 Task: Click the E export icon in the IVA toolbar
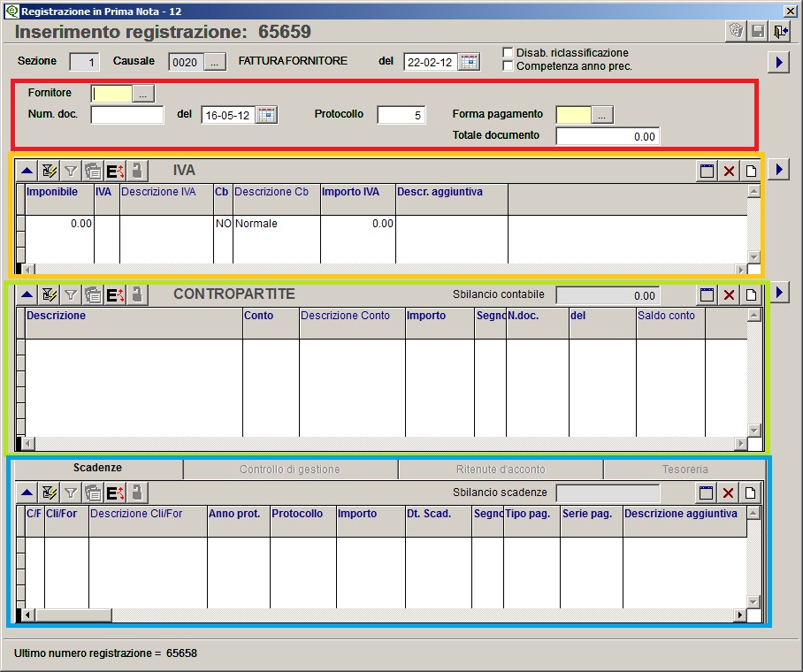tap(115, 171)
